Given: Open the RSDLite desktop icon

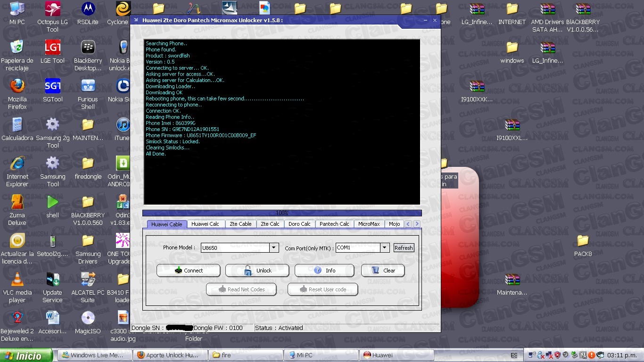Looking at the screenshot, I should point(88,13).
